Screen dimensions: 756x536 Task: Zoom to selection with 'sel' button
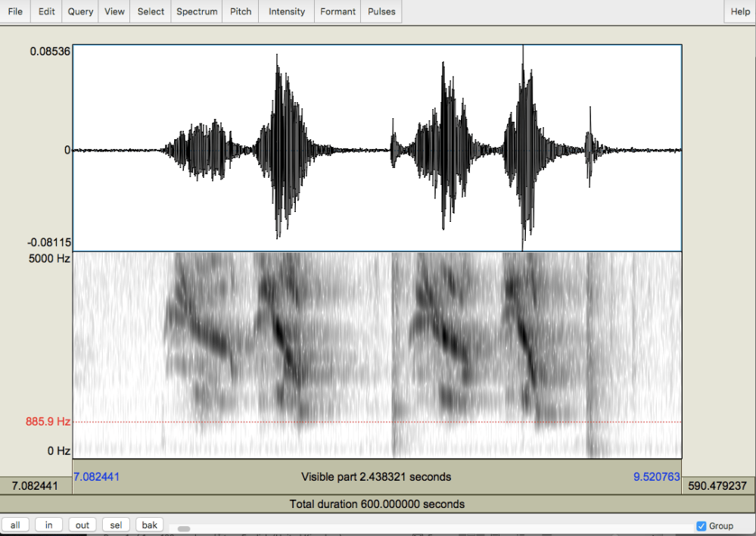[117, 525]
